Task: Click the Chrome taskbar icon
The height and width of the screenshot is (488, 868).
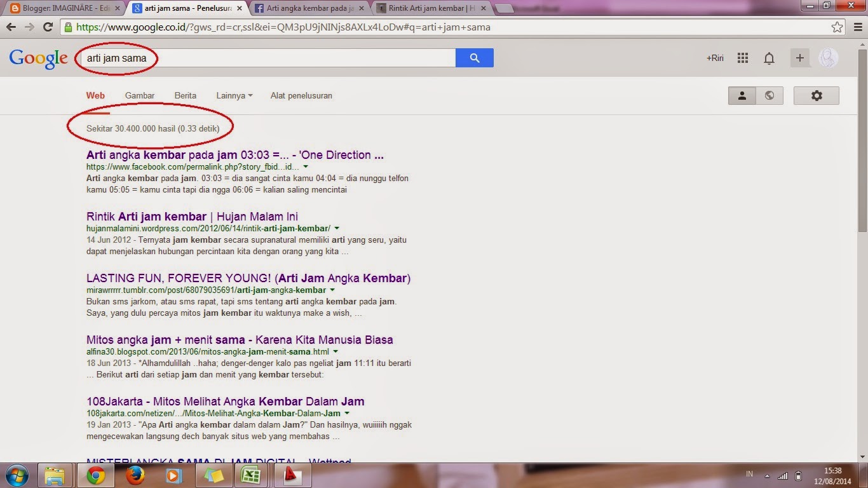Action: click(96, 475)
